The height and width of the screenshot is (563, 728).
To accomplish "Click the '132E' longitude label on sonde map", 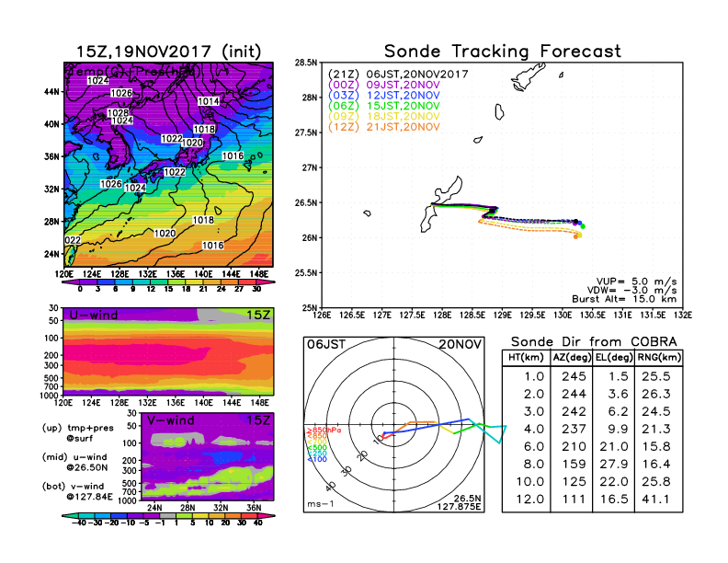I will [683, 316].
